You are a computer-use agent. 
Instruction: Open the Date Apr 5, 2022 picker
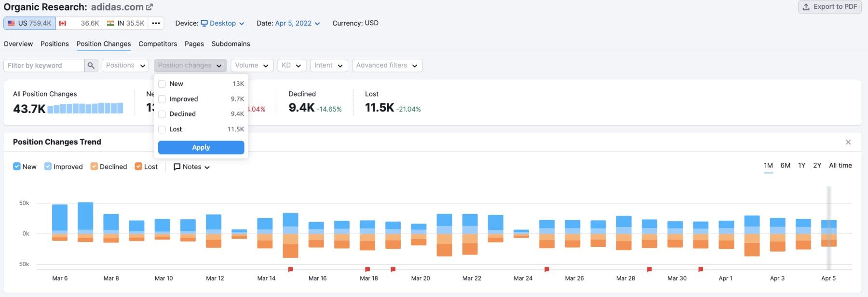297,23
